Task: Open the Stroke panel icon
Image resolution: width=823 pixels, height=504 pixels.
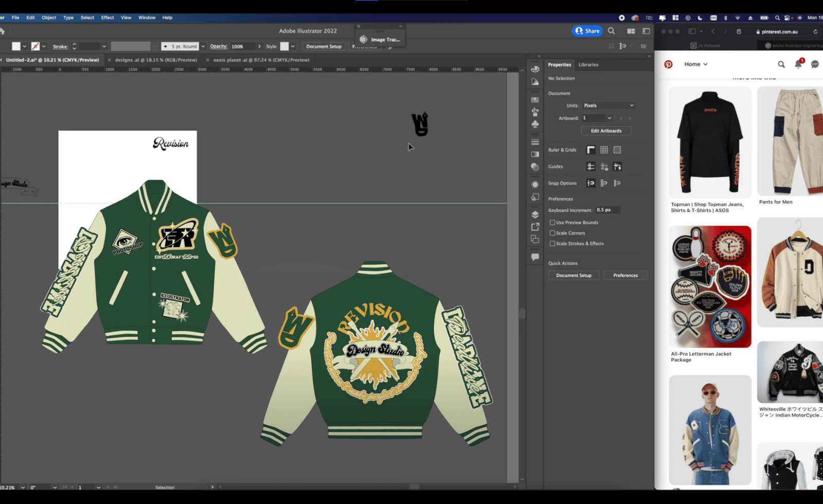Action: (x=535, y=142)
